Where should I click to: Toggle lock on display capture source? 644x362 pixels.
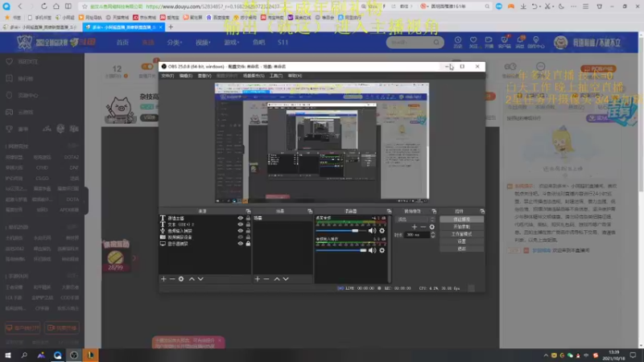(x=248, y=244)
